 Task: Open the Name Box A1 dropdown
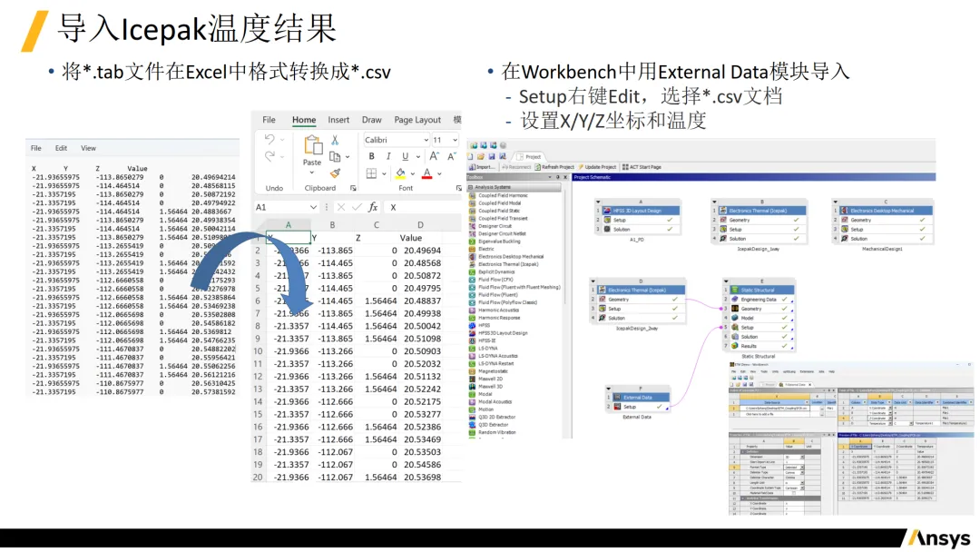pyautogui.click(x=313, y=207)
